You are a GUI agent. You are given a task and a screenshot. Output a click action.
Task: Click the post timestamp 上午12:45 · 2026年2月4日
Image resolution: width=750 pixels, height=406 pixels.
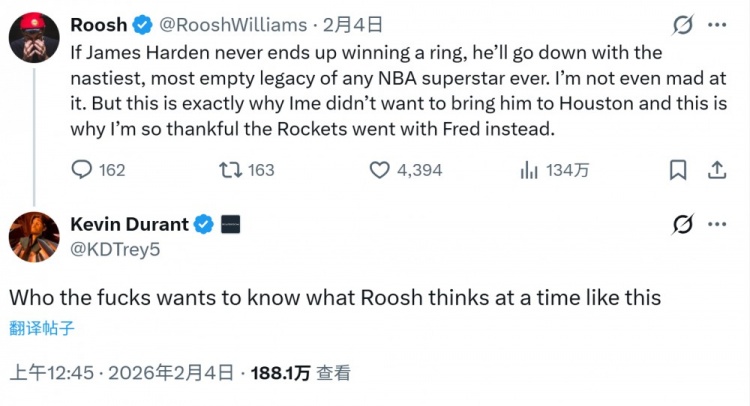(121, 373)
